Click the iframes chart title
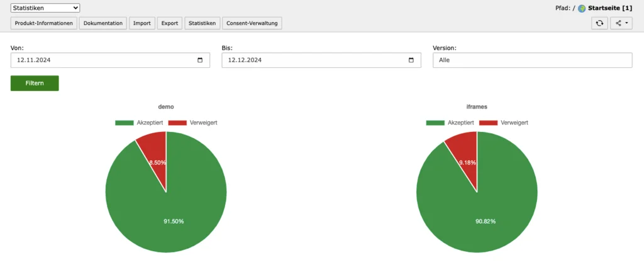 (x=477, y=107)
